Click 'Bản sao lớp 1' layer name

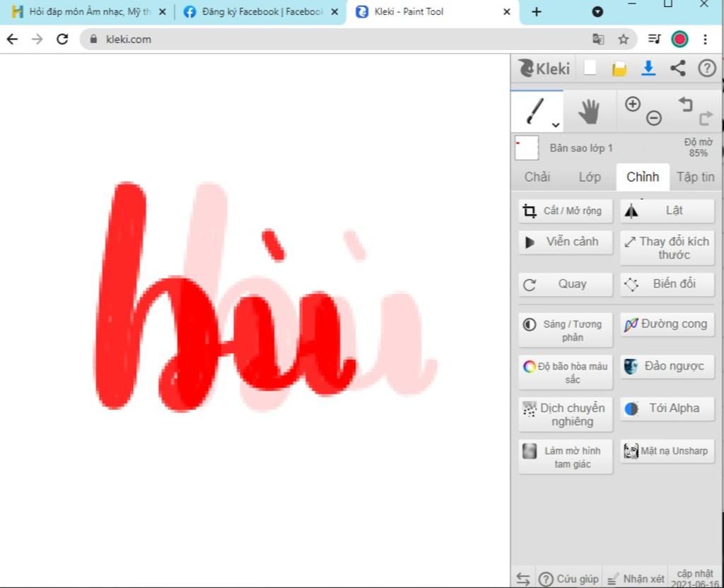581,148
